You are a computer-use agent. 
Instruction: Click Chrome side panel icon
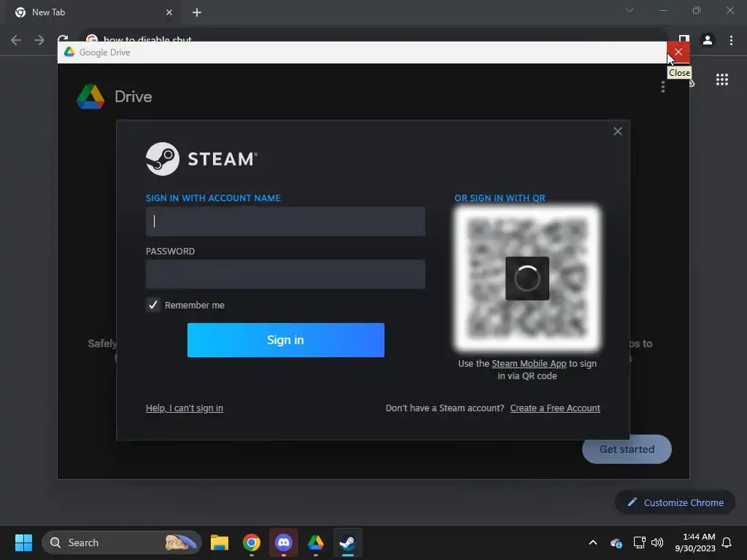pyautogui.click(x=684, y=38)
